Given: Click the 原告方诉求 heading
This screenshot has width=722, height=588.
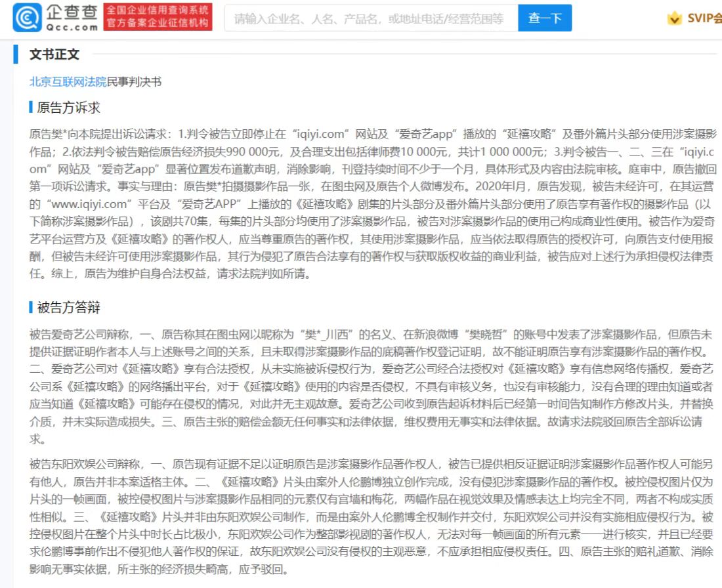Looking at the screenshot, I should (x=69, y=108).
